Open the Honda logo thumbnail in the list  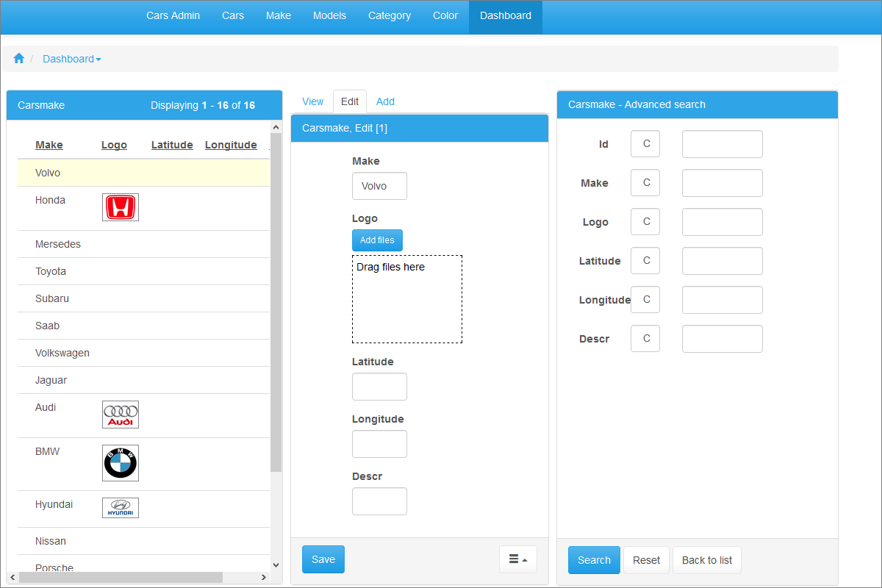[120, 207]
